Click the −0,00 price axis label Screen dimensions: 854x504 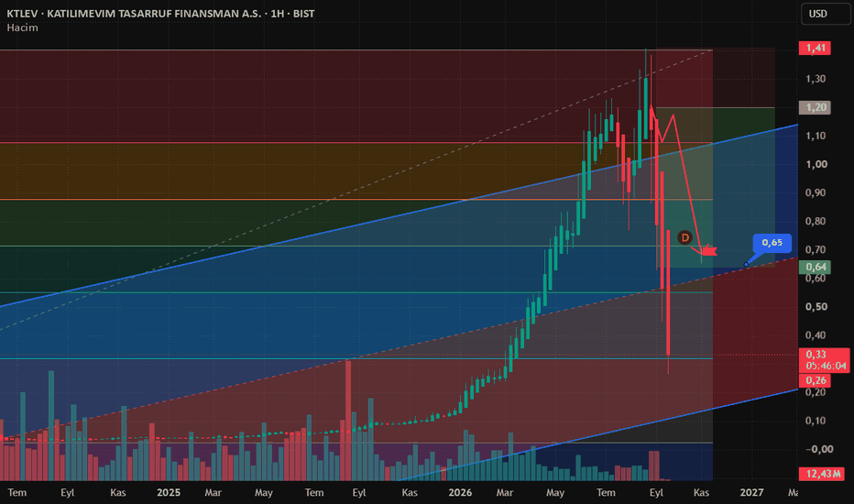tap(818, 449)
